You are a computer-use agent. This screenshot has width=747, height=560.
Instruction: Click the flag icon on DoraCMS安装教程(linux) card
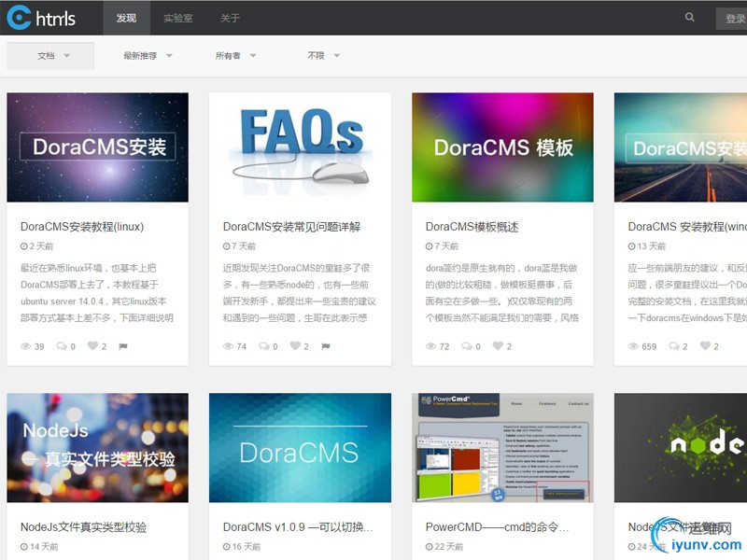click(x=122, y=346)
